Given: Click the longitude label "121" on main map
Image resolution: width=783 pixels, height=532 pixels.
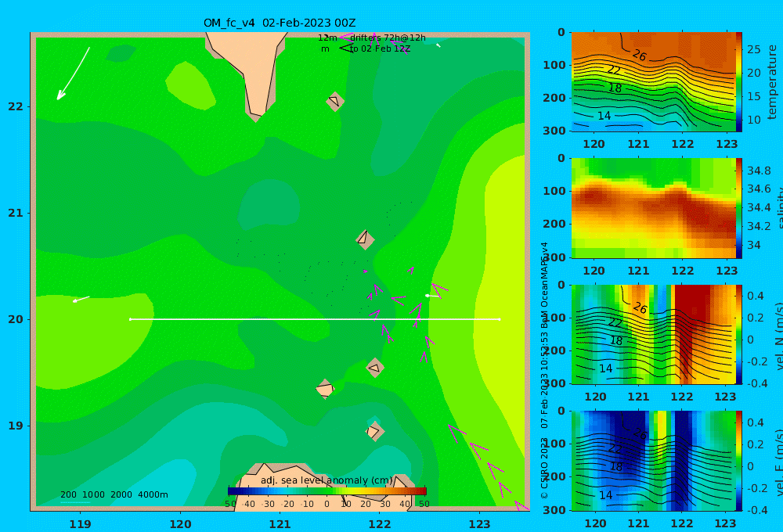Looking at the screenshot, I should tap(280, 524).
